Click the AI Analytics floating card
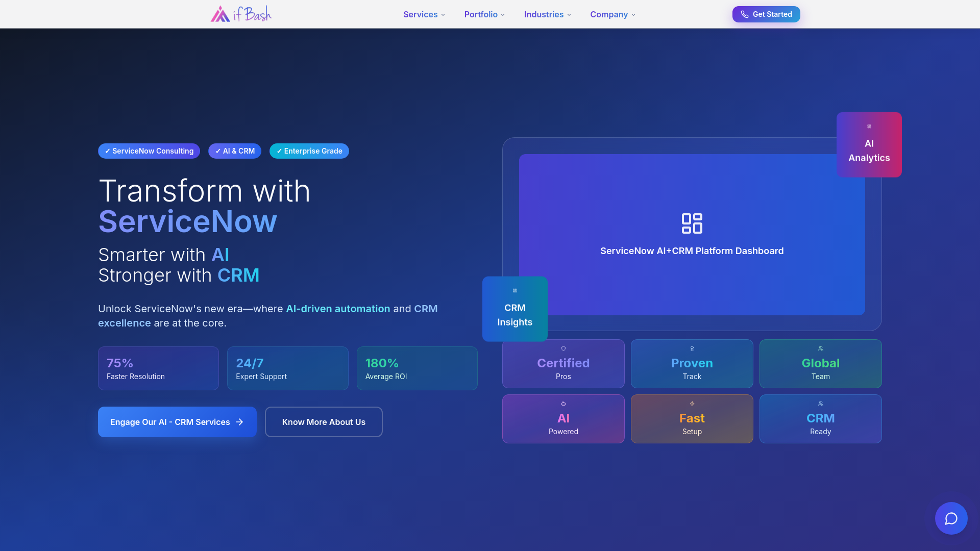Image resolution: width=980 pixels, height=551 pixels. tap(869, 145)
